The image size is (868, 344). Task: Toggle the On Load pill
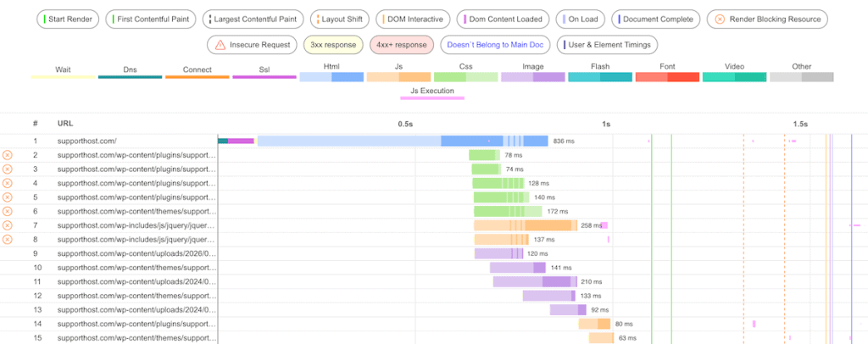pyautogui.click(x=581, y=19)
